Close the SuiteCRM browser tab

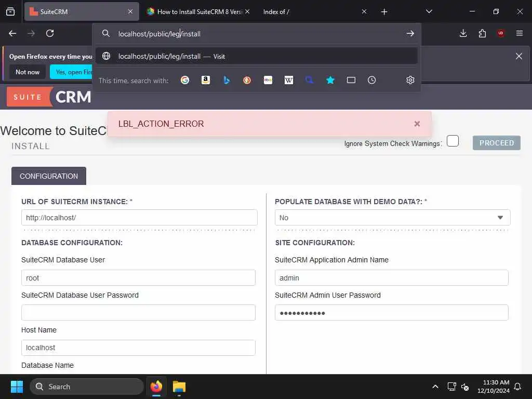point(130,11)
